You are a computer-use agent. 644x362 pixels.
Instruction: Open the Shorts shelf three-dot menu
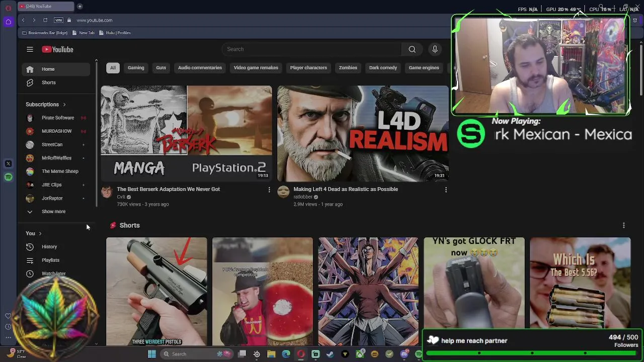(624, 225)
